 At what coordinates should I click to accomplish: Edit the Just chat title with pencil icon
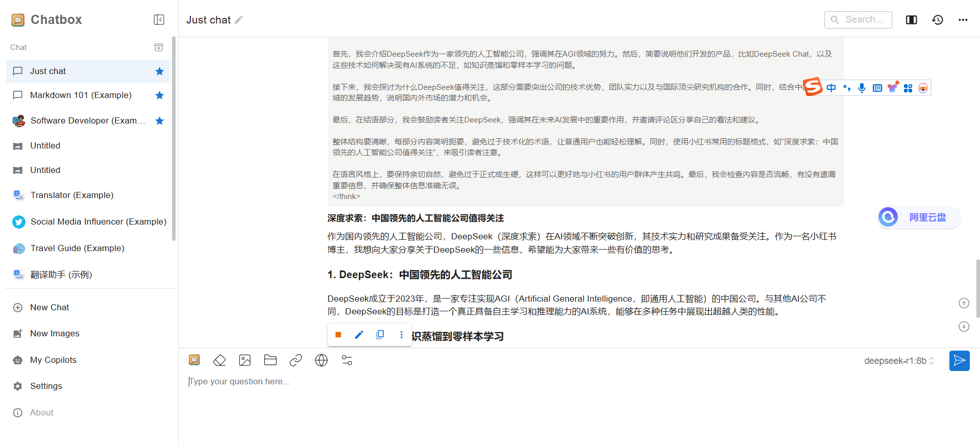click(x=239, y=20)
